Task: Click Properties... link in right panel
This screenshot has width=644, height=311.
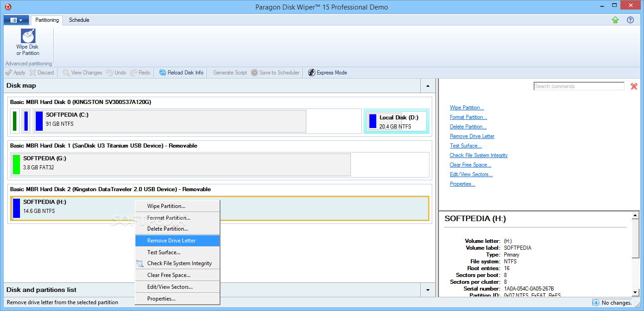Action: [x=463, y=184]
